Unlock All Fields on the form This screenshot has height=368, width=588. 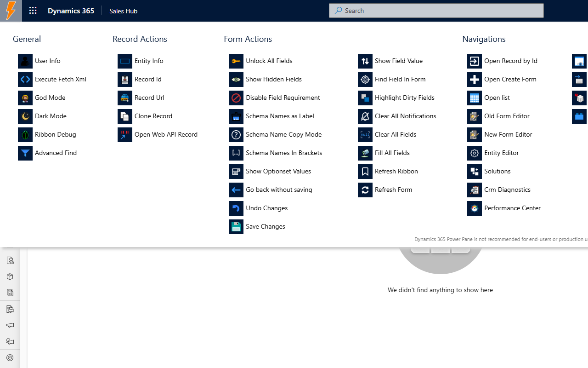(269, 61)
